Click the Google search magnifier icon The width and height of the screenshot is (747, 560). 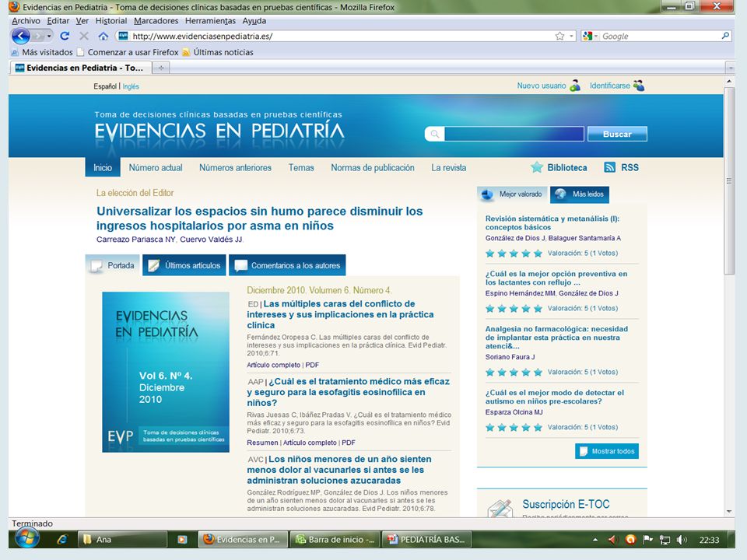pyautogui.click(x=725, y=36)
